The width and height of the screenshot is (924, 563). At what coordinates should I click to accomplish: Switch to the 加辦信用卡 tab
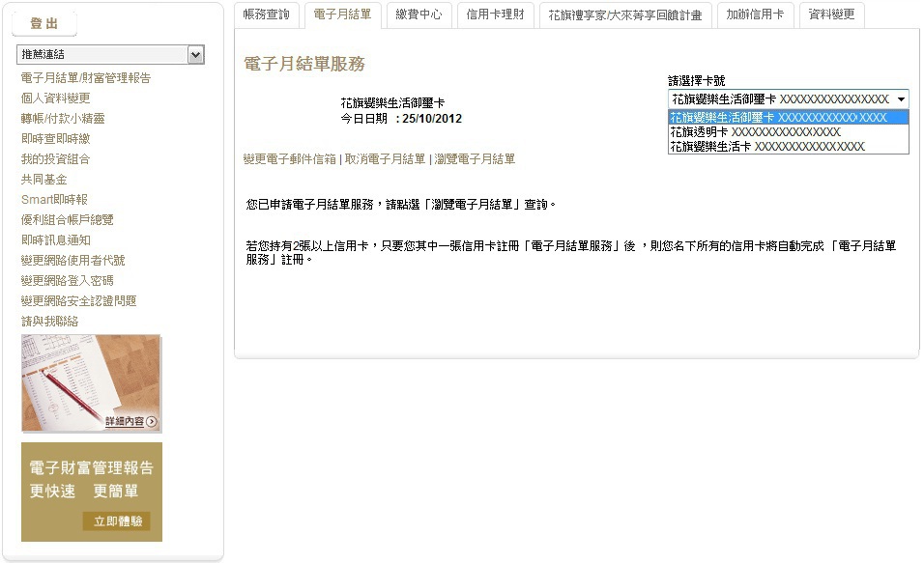755,14
